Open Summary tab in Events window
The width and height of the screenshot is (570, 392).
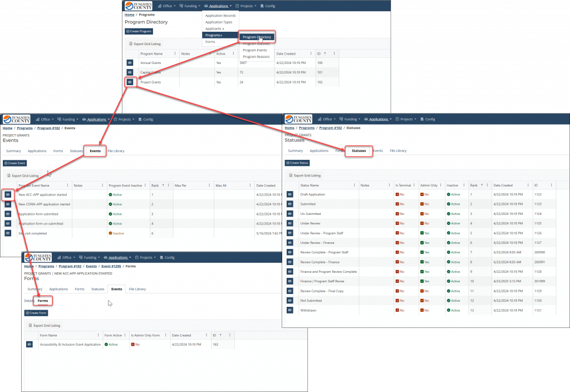point(13,151)
